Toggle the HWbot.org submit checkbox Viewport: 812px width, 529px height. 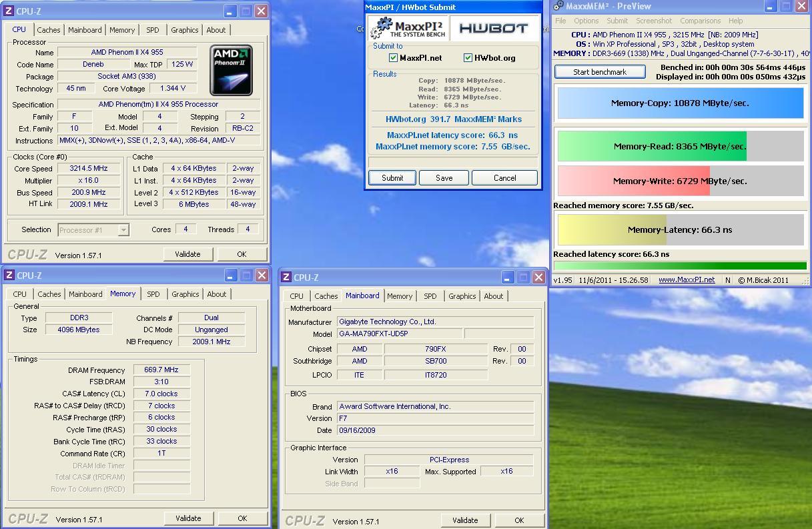[x=468, y=58]
